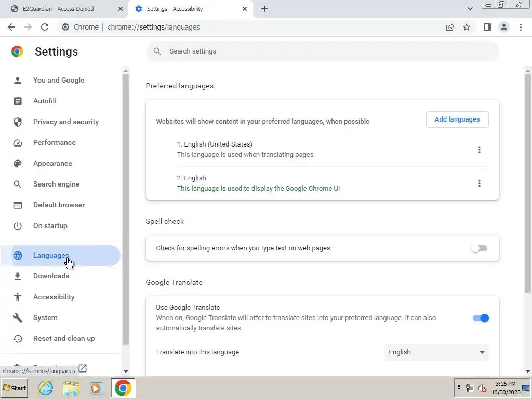Viewport: 532px width, 399px height.
Task: Open Downloads settings section
Action: tap(51, 276)
